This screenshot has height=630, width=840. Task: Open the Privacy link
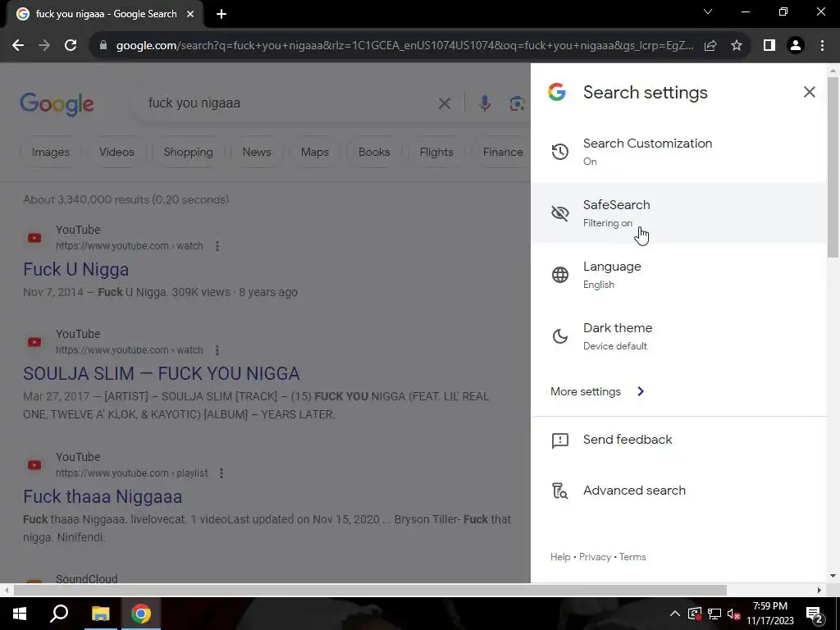tap(595, 557)
